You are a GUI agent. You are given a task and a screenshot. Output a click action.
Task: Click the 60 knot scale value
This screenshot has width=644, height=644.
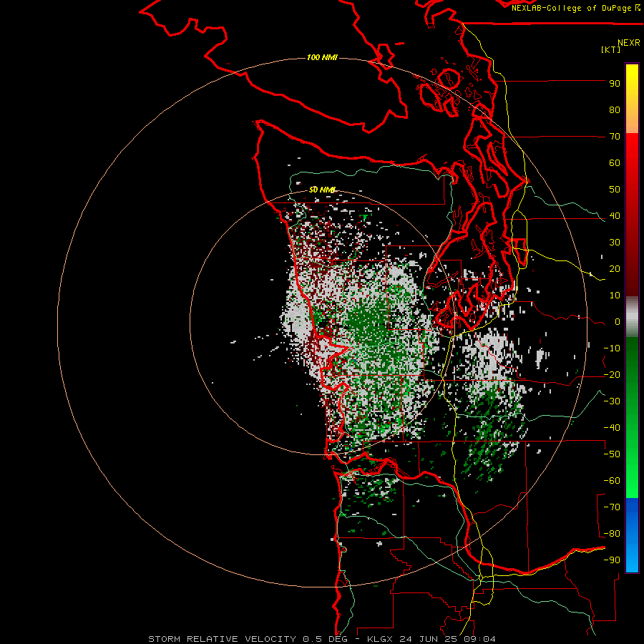click(615, 162)
